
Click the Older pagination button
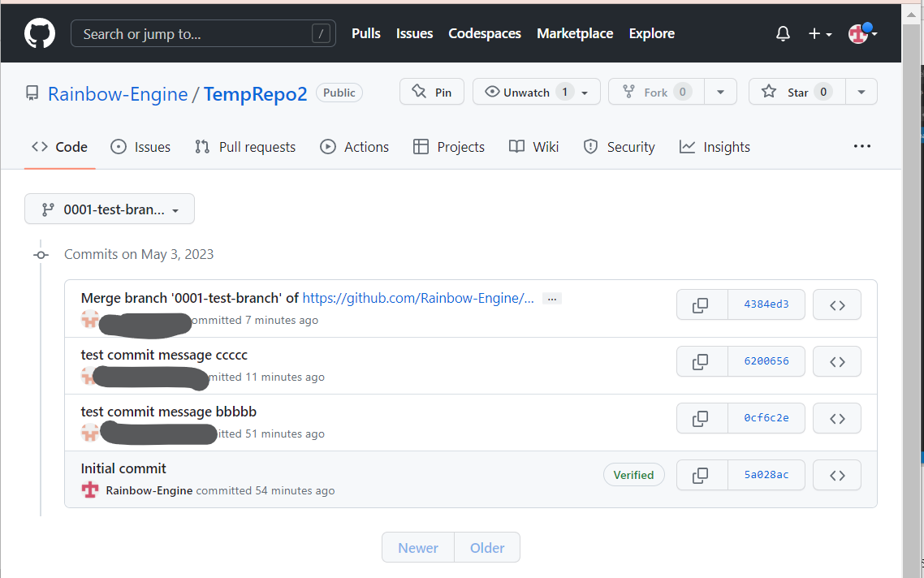(487, 547)
